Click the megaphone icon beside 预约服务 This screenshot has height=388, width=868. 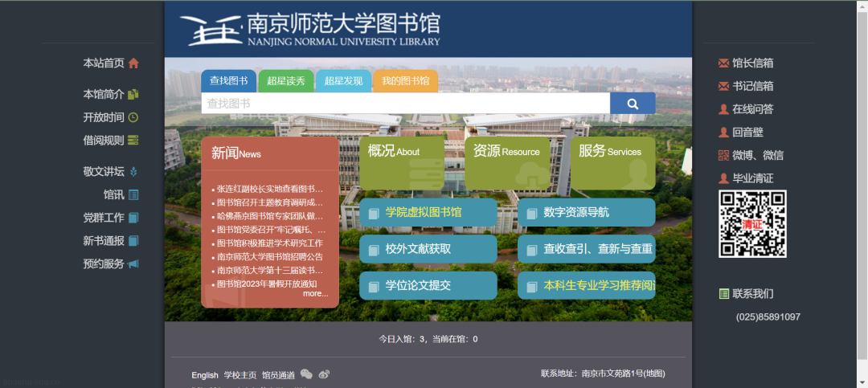[x=133, y=264]
